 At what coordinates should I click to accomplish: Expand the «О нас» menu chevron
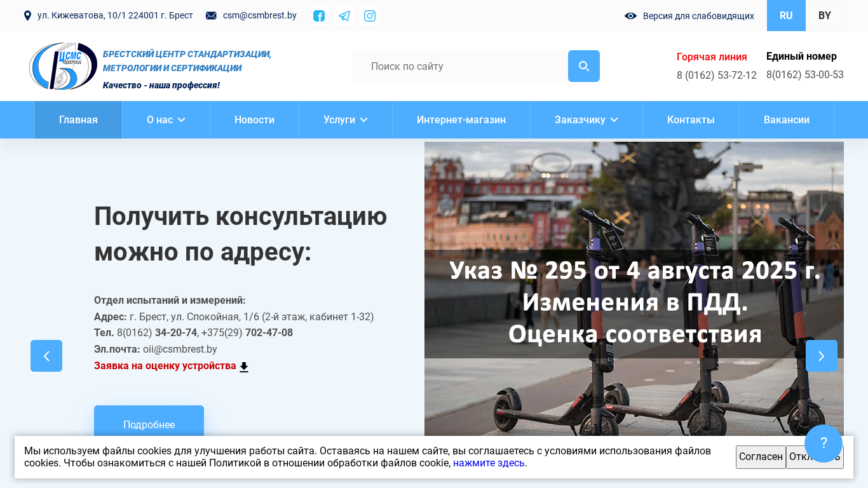(181, 119)
